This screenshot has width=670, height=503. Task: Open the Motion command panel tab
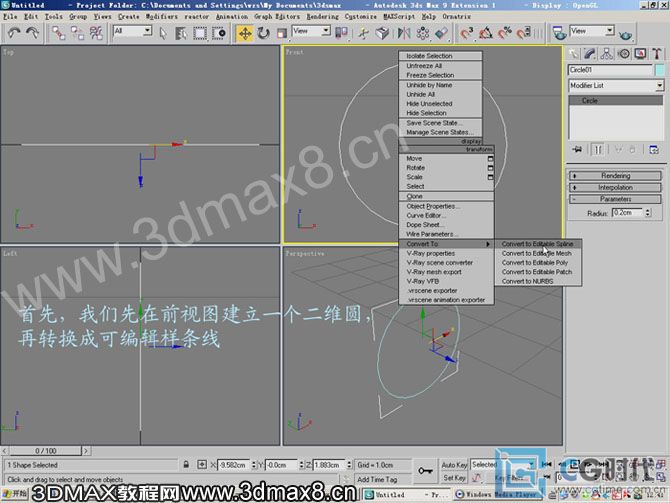click(x=624, y=54)
